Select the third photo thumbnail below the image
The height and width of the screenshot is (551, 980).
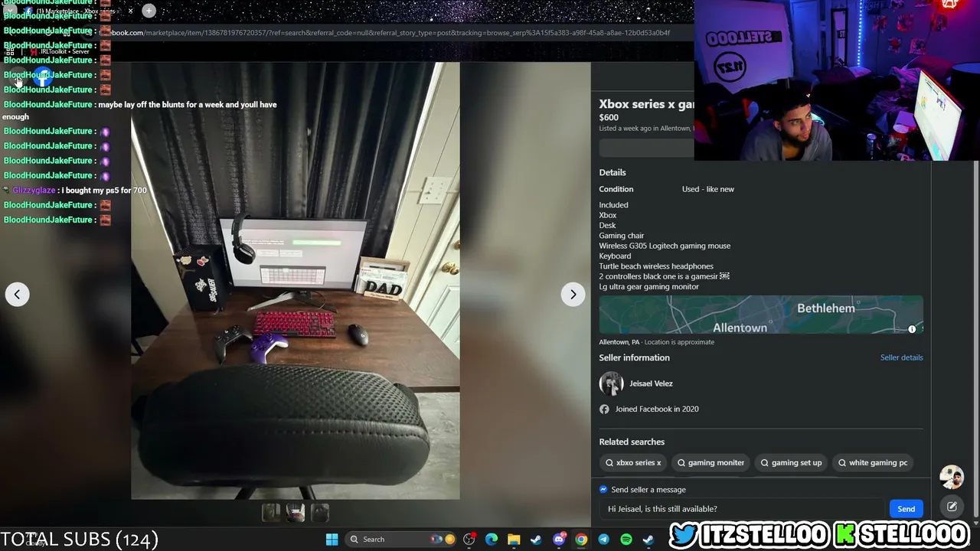click(320, 512)
